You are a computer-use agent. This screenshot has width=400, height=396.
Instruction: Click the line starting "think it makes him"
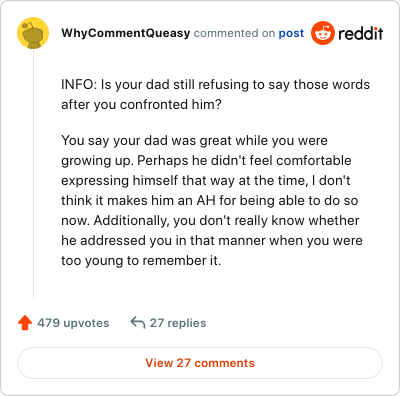pyautogui.click(x=210, y=201)
